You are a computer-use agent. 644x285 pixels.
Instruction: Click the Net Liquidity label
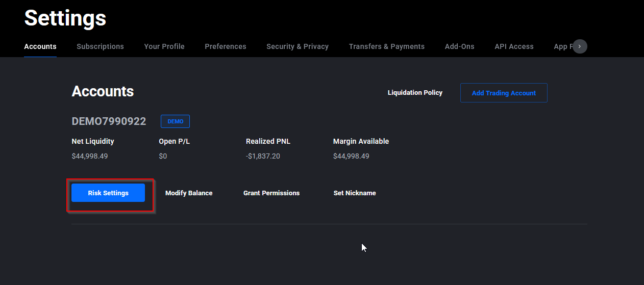click(x=93, y=141)
